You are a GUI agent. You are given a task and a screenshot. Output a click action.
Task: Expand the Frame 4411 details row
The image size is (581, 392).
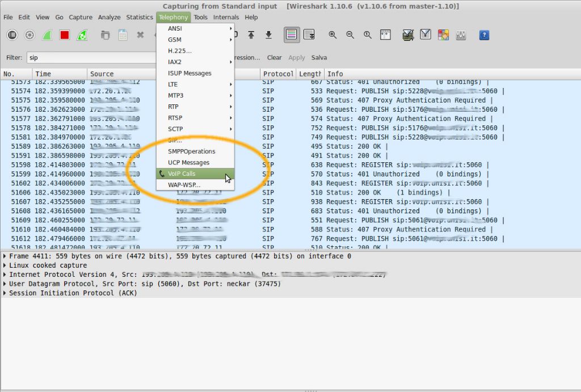point(5,256)
